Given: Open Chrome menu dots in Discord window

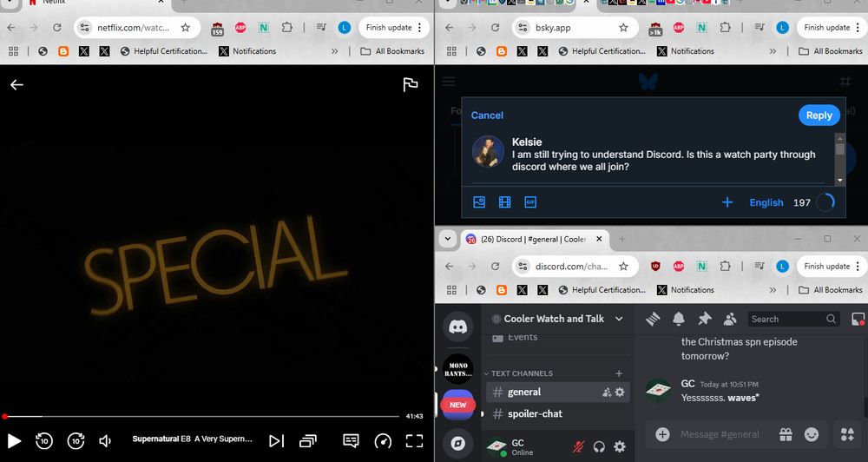Looking at the screenshot, I should 858,267.
